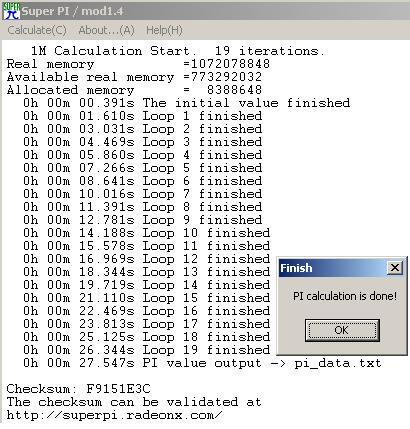This screenshot has height=429, width=410.
Task: Click the Super PI app icon
Action: pyautogui.click(x=11, y=11)
